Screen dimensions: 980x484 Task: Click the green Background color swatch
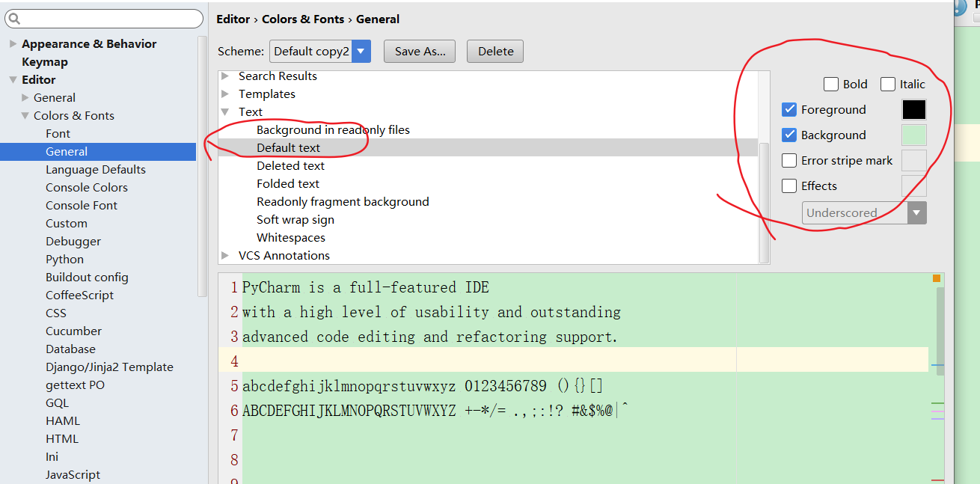[914, 135]
